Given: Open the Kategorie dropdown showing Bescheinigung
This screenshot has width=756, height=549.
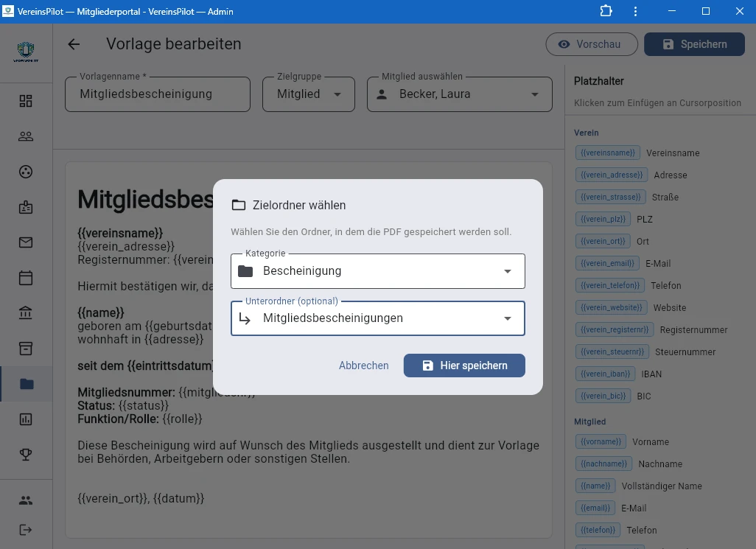Looking at the screenshot, I should pyautogui.click(x=377, y=271).
